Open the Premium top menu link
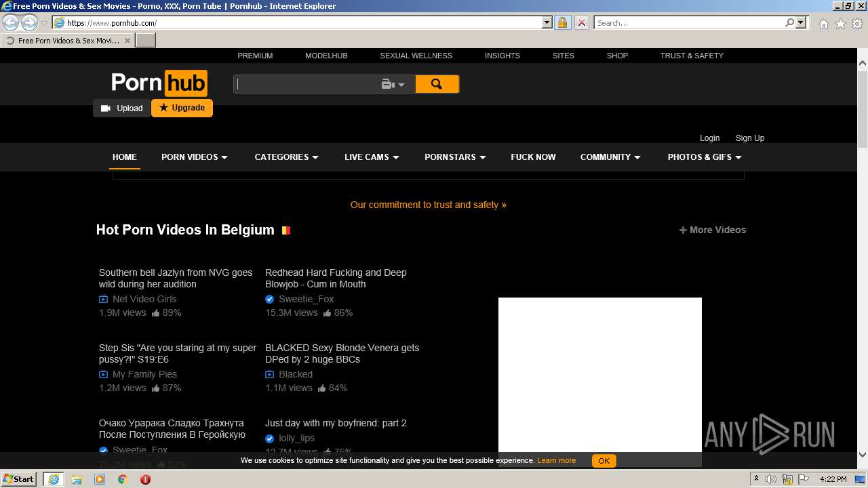868x488 pixels. (x=255, y=56)
